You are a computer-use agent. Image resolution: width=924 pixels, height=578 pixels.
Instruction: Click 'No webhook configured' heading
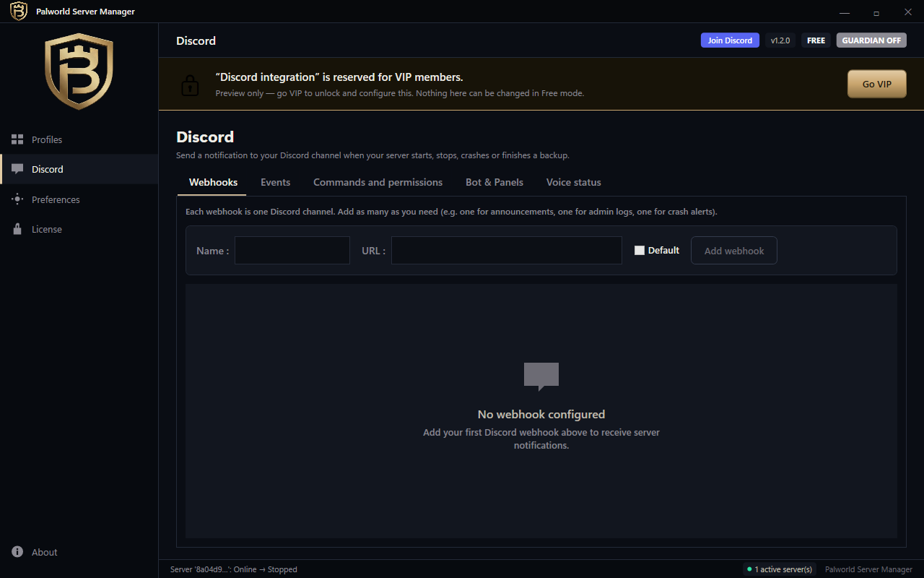[x=541, y=415]
